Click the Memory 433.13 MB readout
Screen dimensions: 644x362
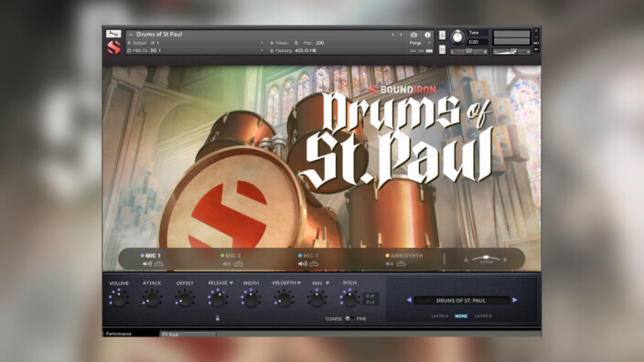coord(294,50)
